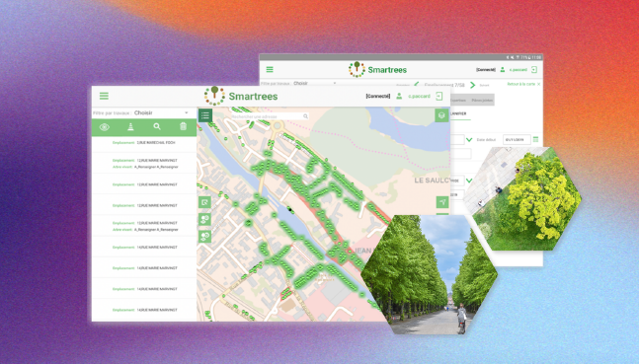Open the map layers cube button

pos(441,115)
